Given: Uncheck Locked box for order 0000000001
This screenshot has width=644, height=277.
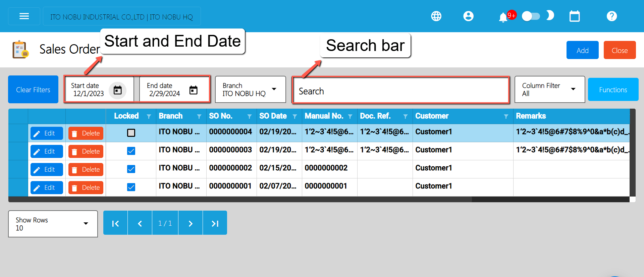Looking at the screenshot, I should (131, 187).
